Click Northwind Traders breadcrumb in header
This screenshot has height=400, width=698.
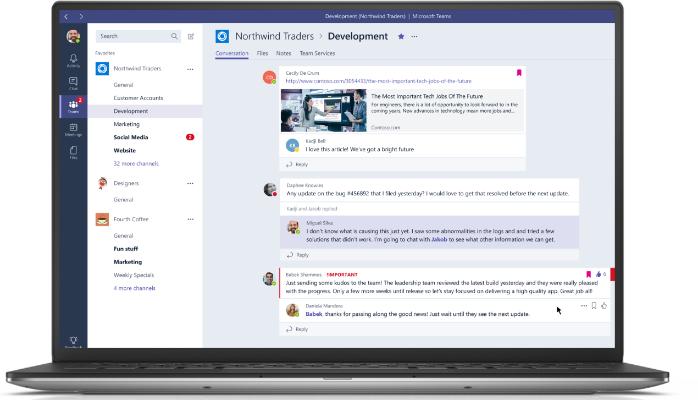click(274, 36)
